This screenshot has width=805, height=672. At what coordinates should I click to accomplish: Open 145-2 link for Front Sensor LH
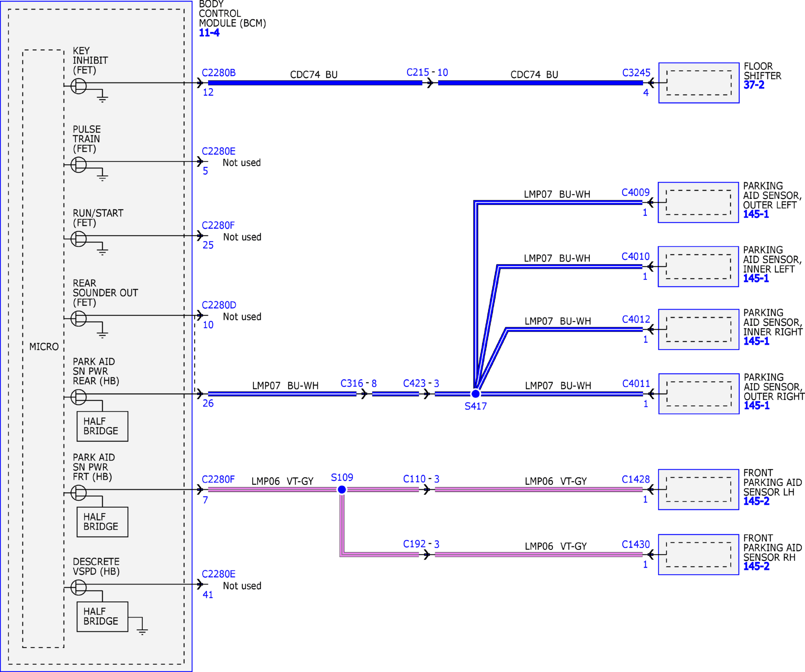[x=756, y=501]
